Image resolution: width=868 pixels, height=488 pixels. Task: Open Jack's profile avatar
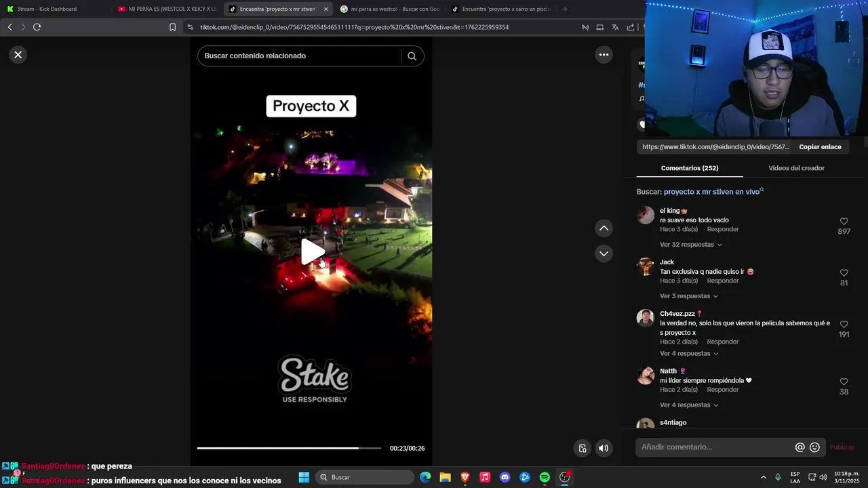pos(646,267)
